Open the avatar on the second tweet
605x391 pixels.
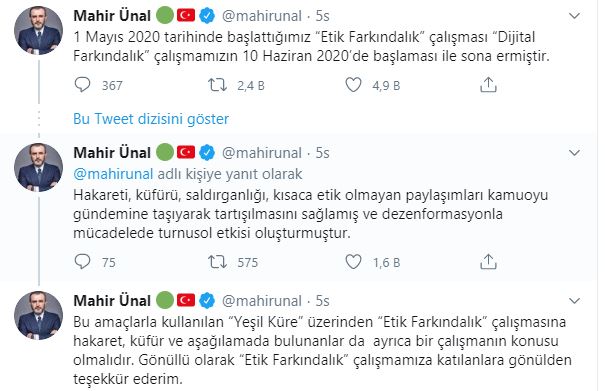tap(38, 167)
